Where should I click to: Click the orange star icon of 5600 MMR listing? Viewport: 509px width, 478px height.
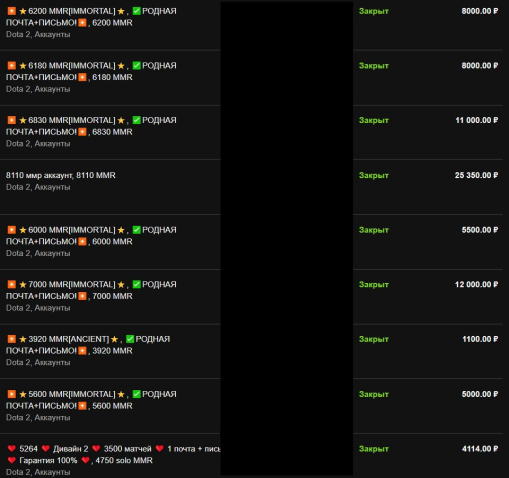tap(12, 394)
